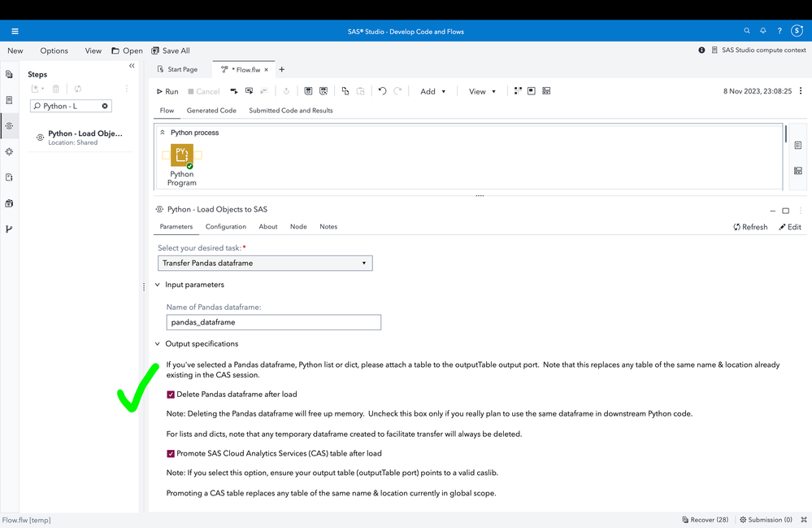Toggle Delete Pandas dataframe after load
The width and height of the screenshot is (812, 528).
[171, 395]
